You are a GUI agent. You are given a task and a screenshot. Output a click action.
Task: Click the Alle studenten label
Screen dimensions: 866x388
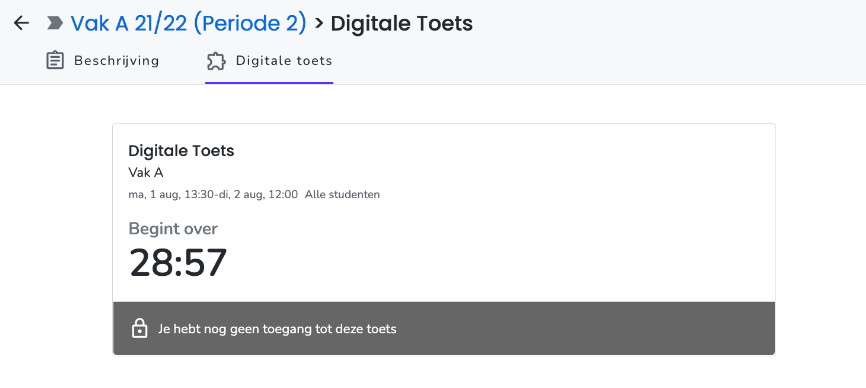click(x=342, y=194)
